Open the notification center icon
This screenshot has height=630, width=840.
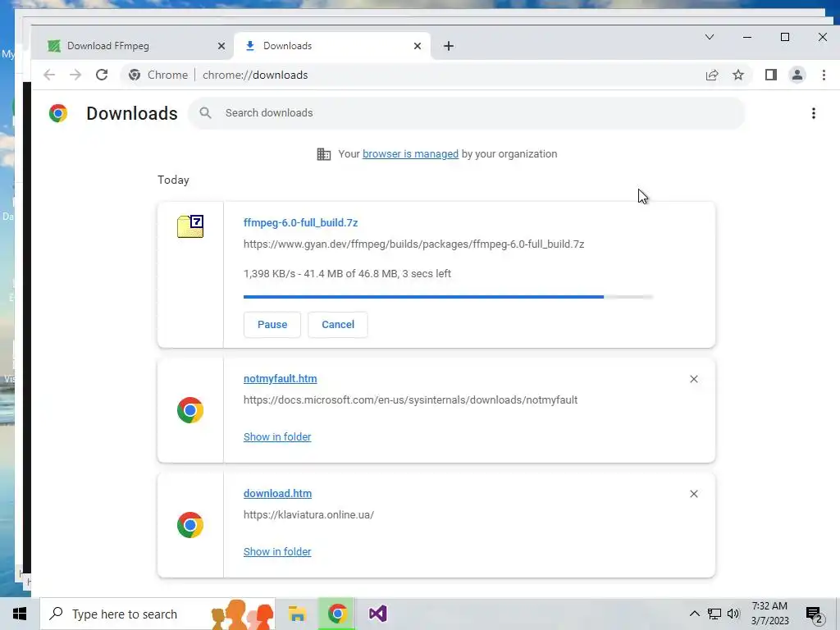815,615
